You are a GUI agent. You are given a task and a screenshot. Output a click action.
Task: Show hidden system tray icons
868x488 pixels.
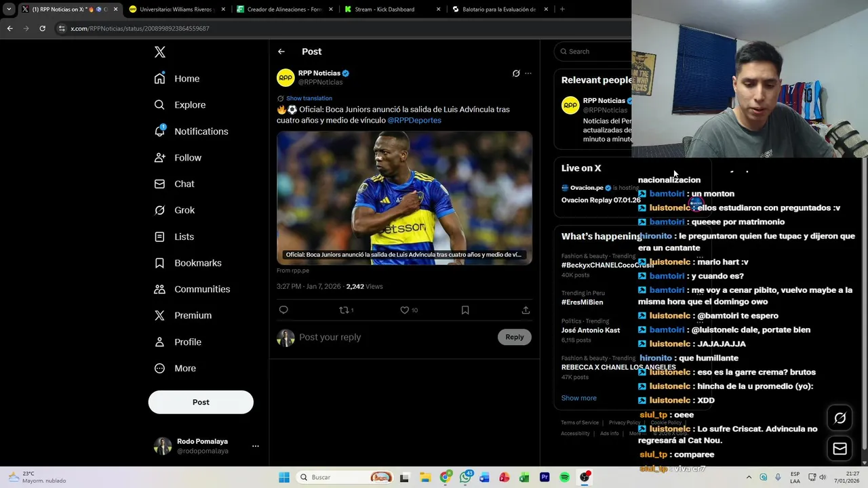click(749, 477)
